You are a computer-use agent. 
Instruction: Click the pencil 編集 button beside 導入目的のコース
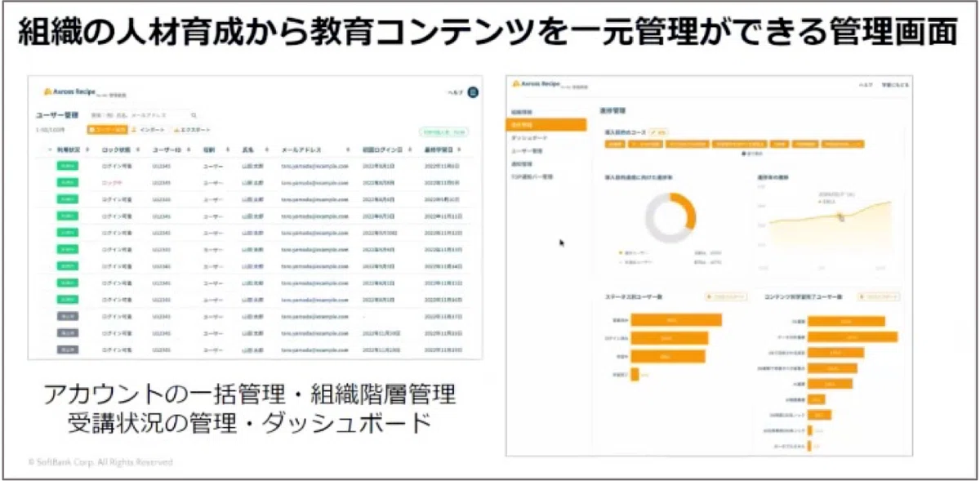click(x=659, y=131)
